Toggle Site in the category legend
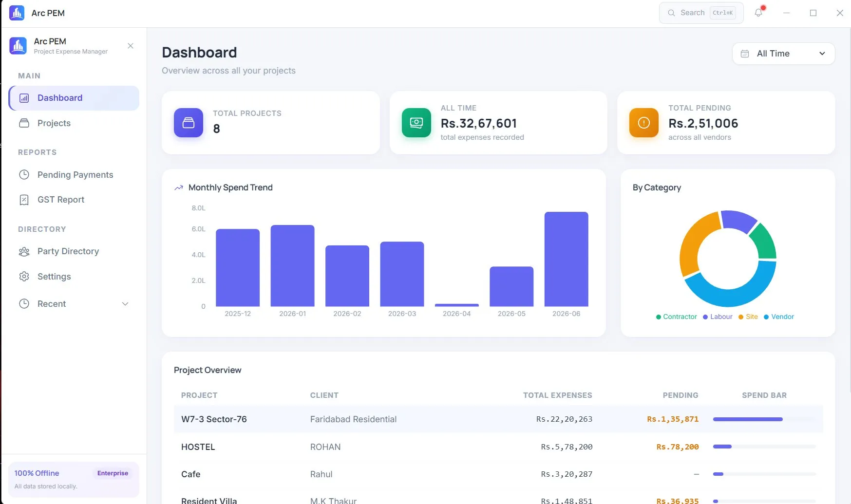 [x=748, y=317]
